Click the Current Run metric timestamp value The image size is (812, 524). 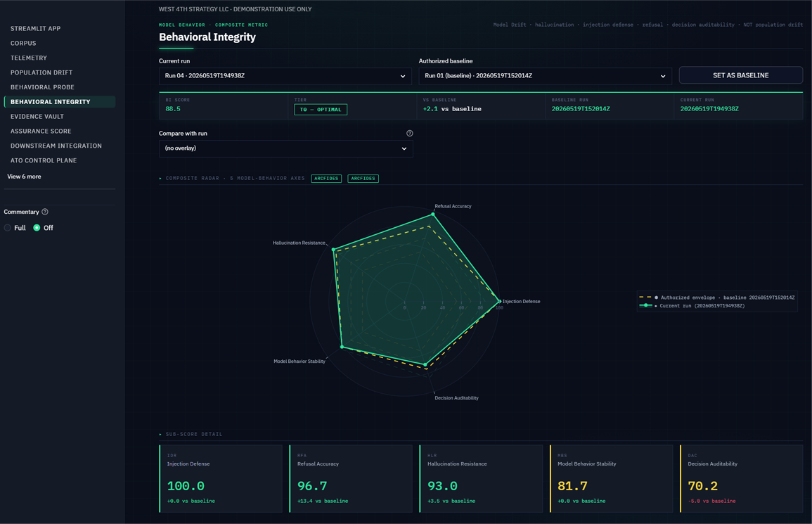point(709,109)
